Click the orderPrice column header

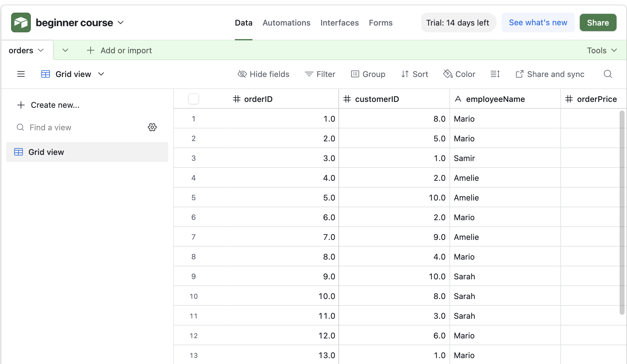593,99
